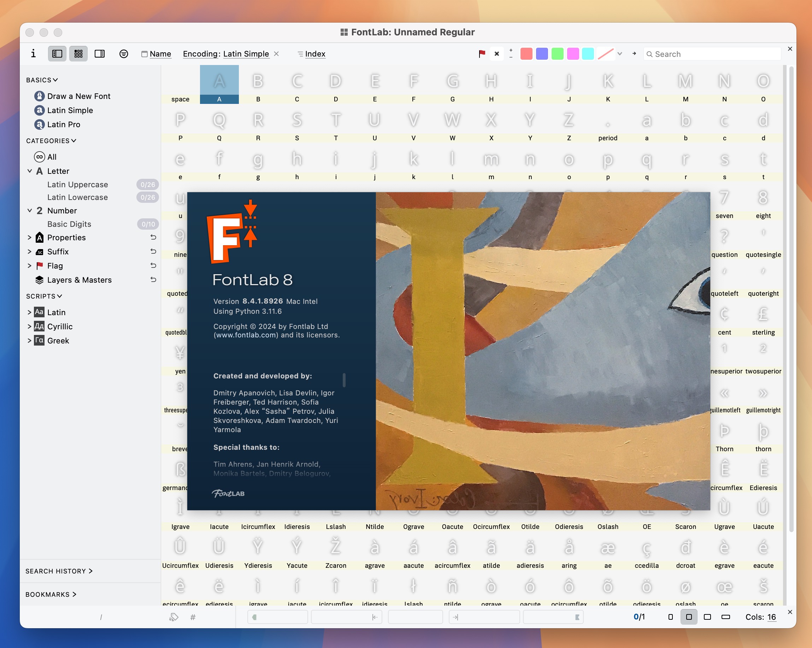The height and width of the screenshot is (648, 812).
Task: Click the Draw a New Font icon
Action: [x=40, y=96]
